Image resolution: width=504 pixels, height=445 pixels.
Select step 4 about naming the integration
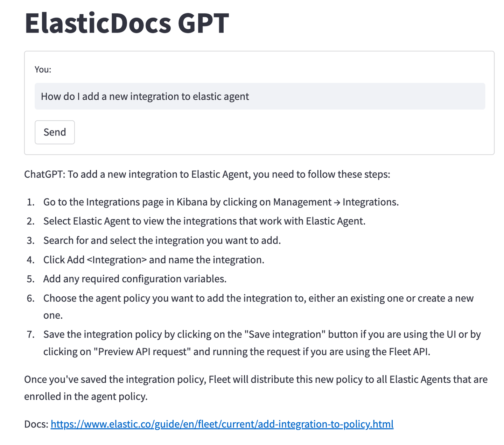pos(154,260)
